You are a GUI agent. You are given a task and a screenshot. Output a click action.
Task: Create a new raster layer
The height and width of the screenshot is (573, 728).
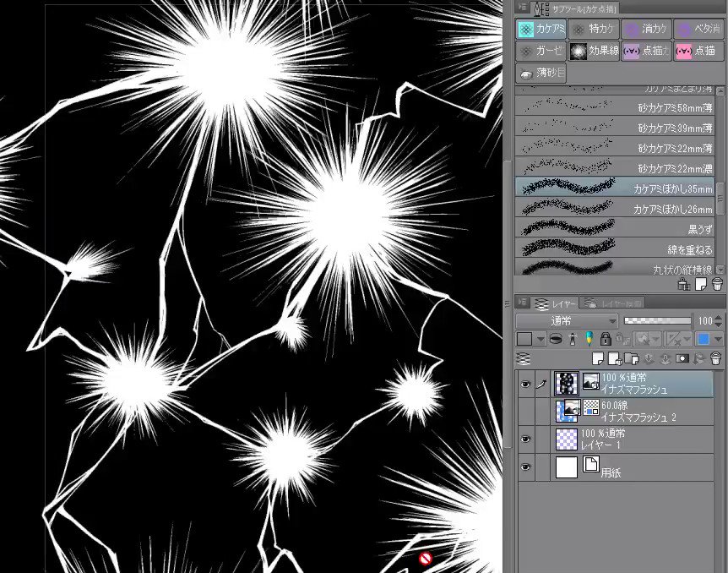598,358
